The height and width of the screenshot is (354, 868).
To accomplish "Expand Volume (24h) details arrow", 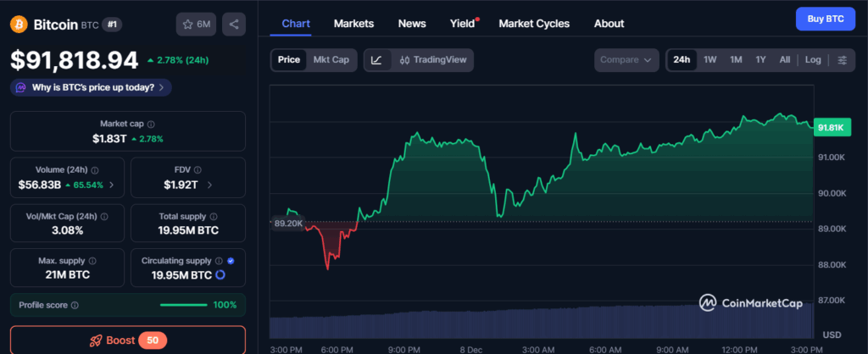I will 112,185.
